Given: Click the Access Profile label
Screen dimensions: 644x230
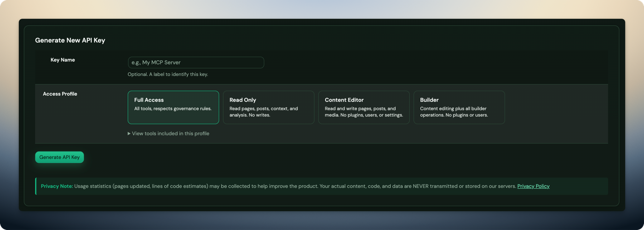Looking at the screenshot, I should pos(60,94).
